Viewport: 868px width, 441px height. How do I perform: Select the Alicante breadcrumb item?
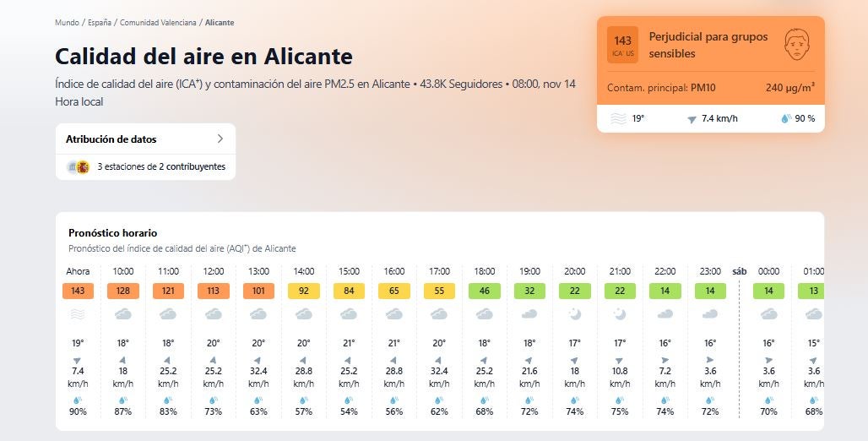pos(220,23)
